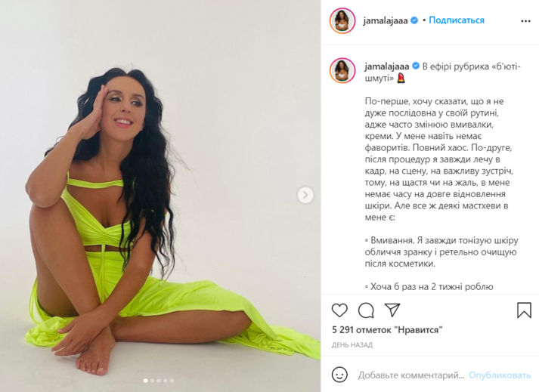Open the three-dot more options menu
This screenshot has height=392, width=539.
[x=525, y=21]
